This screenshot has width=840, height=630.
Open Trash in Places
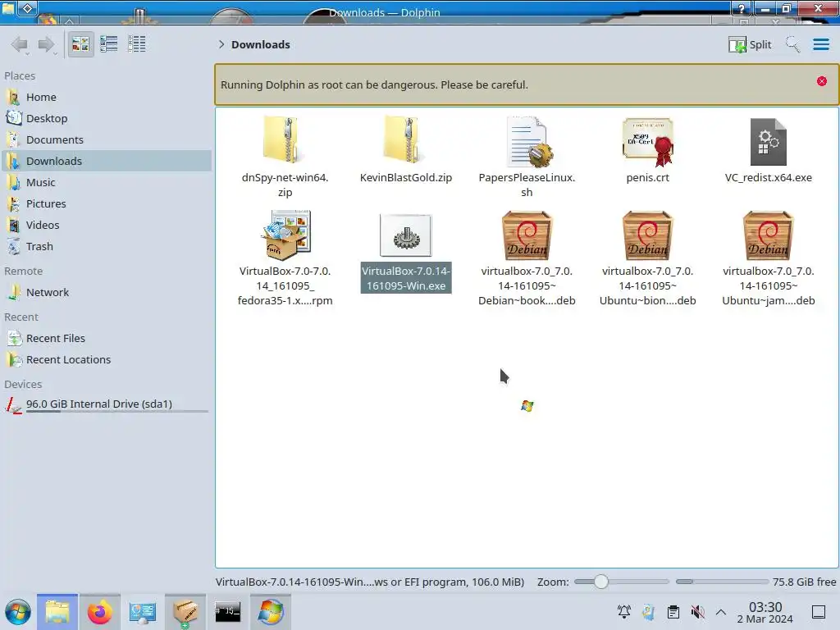[x=106, y=247]
